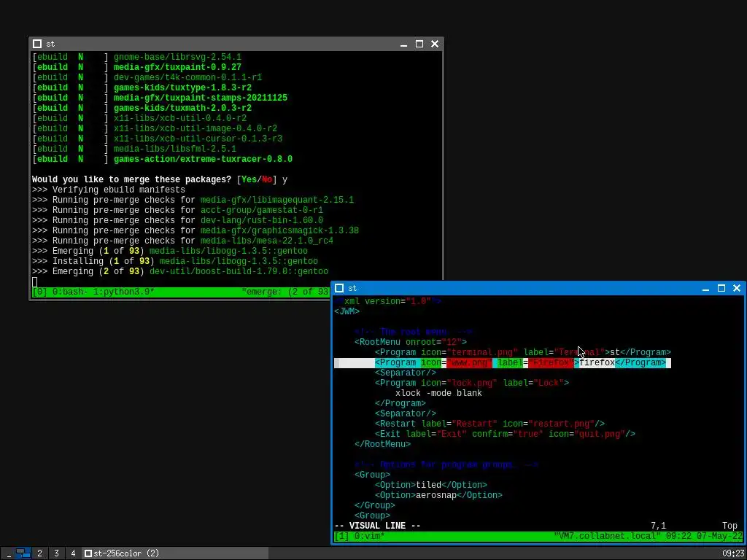Click VM7.collabnet.local in tmux status bar
Image resolution: width=747 pixels, height=560 pixels.
[608, 537]
